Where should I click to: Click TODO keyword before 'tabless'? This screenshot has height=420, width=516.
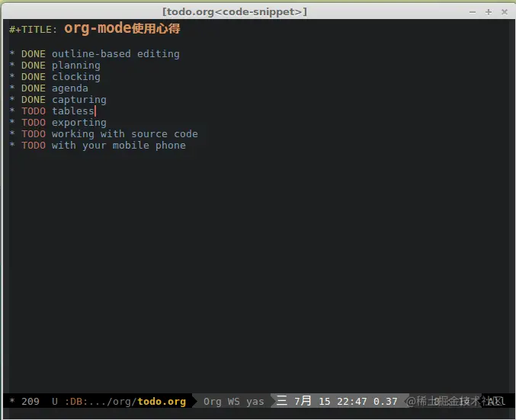[x=34, y=111]
